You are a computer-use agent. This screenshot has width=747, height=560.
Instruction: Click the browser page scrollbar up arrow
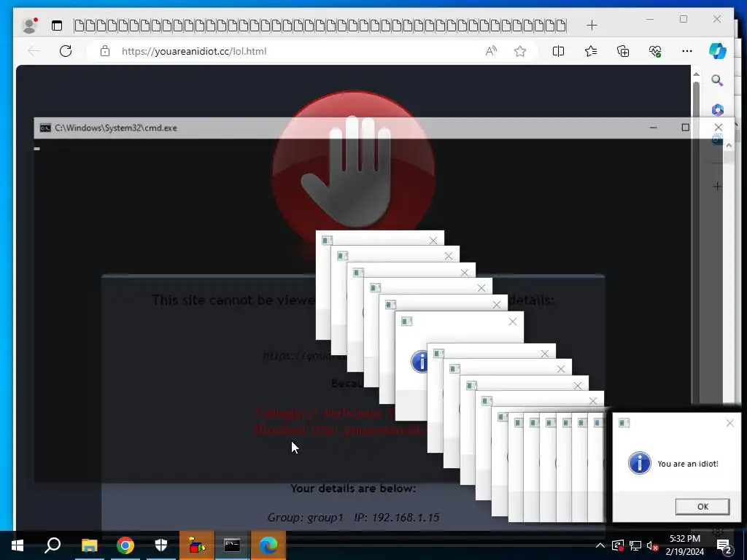[696, 74]
